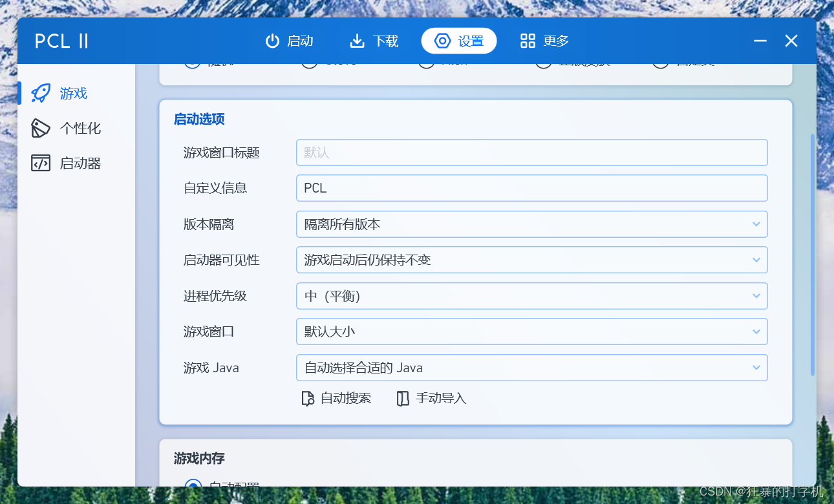Open 启动器 launcher settings in sidebar
Screen dimensions: 834x504
(x=76, y=163)
